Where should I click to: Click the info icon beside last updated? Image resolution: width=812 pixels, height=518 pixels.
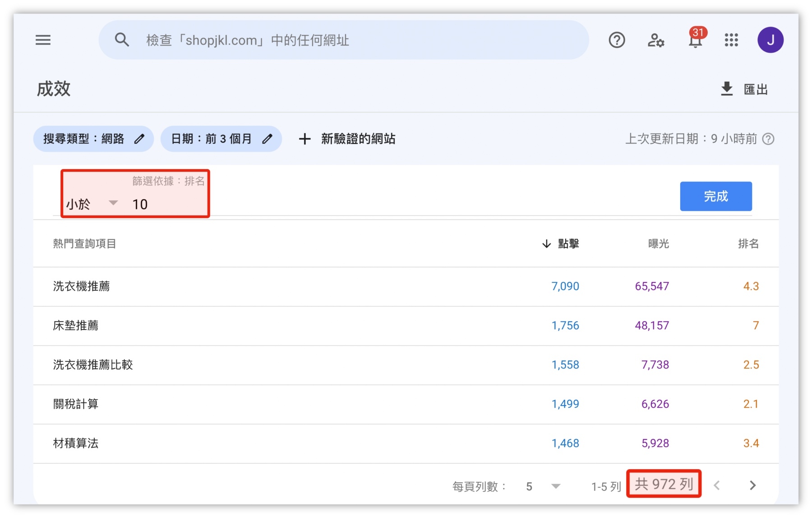[768, 139]
